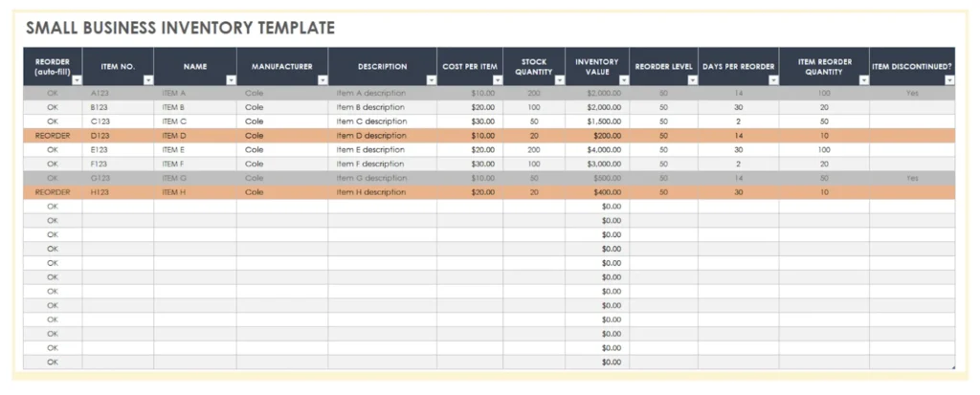Open the ITEM NO. column filter dropdown
The height and width of the screenshot is (395, 980).
pos(147,80)
